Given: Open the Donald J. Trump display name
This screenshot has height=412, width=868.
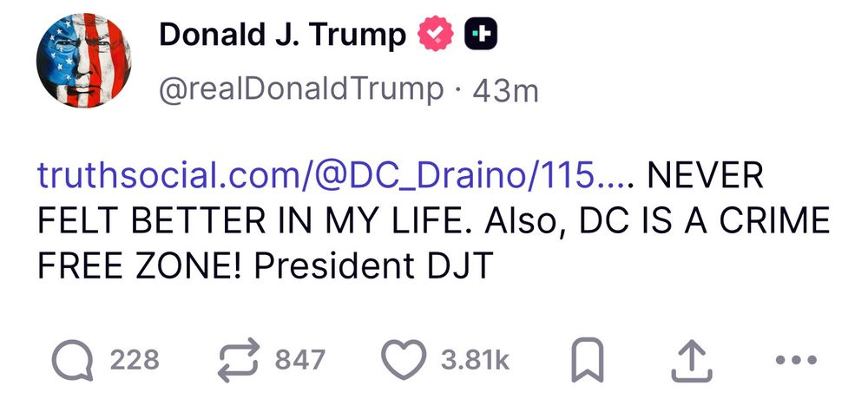Looking at the screenshot, I should coord(282,35).
